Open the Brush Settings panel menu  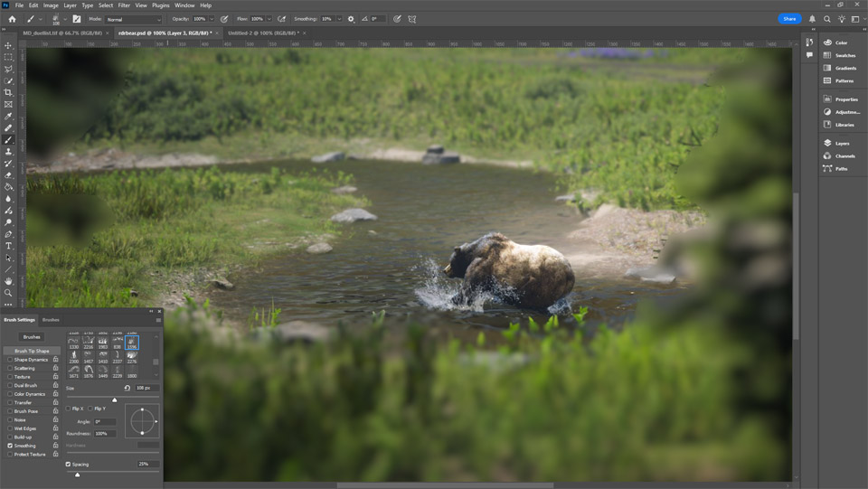158,320
